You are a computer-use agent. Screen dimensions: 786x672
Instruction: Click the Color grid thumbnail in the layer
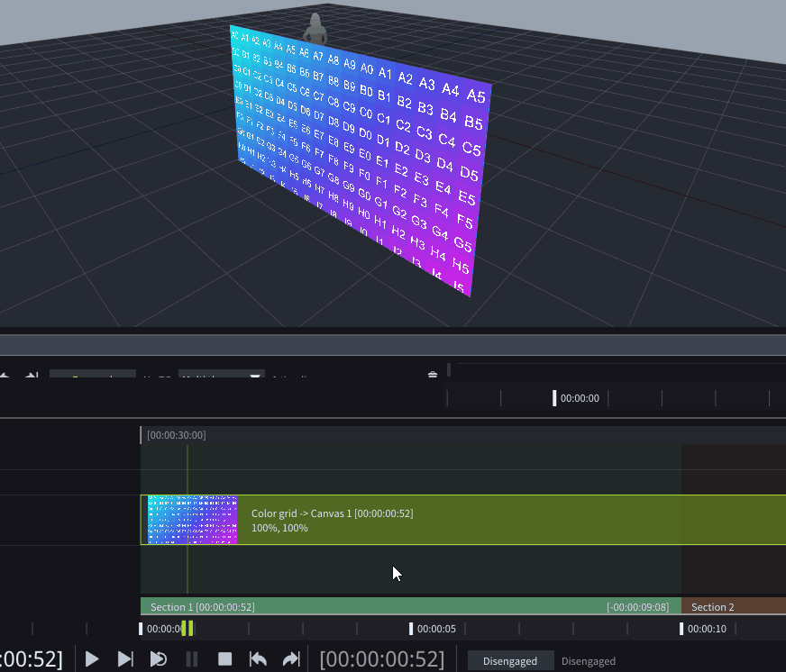point(193,520)
